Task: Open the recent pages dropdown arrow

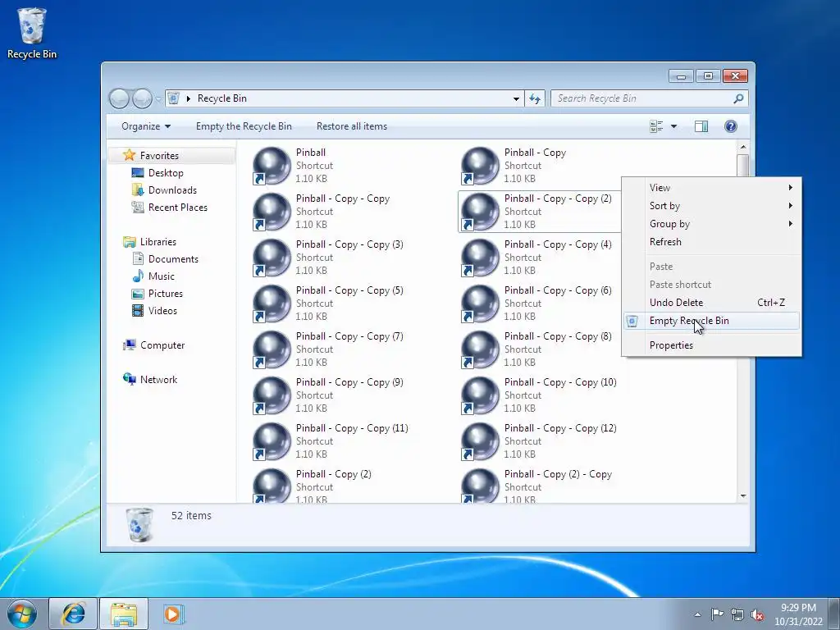Action: tap(158, 99)
